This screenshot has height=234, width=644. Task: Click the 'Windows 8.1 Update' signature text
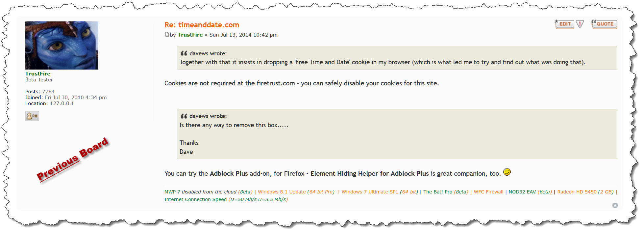[x=282, y=192]
